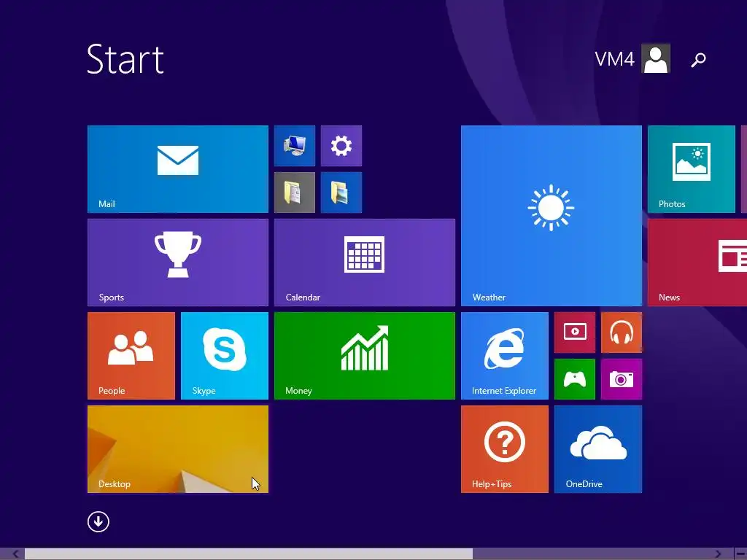The width and height of the screenshot is (747, 560).
Task: Show all apps with down arrow
Action: tap(98, 522)
